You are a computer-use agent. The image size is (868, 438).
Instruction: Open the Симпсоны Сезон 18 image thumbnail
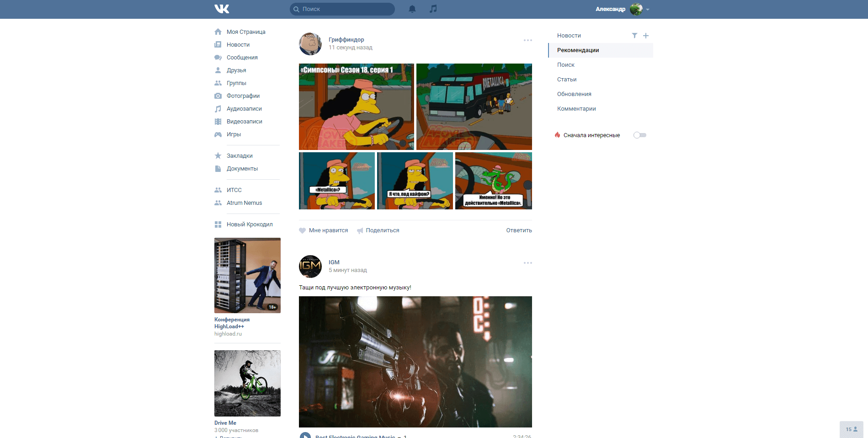point(357,107)
